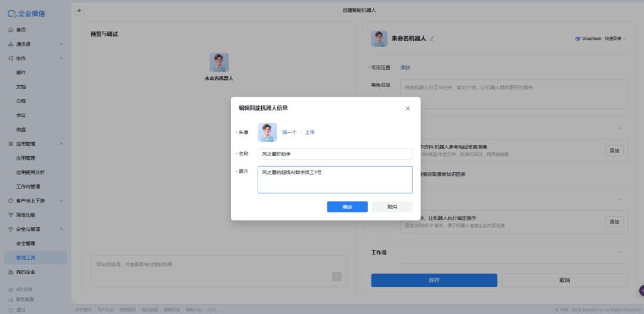Click the Contacts icon in the sidebar
Screen dimensions: 644x314
11,44
